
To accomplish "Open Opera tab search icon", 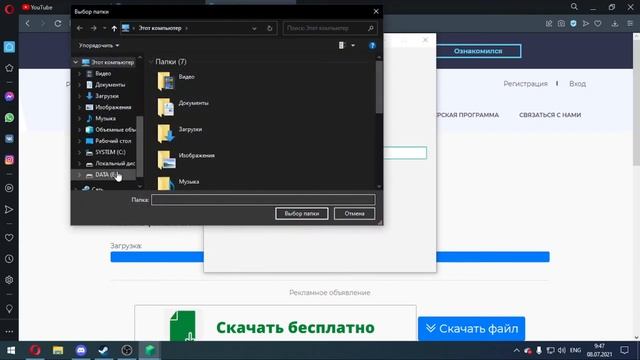I will point(574,7).
